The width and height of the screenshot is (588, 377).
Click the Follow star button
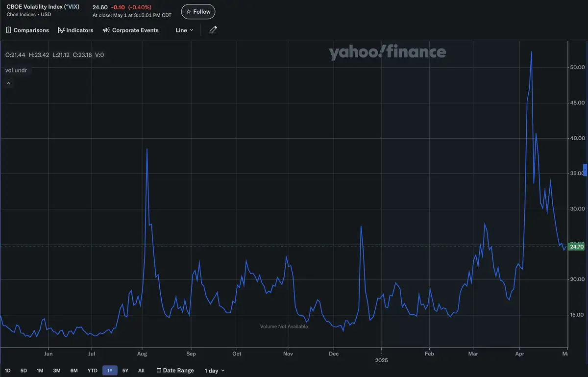198,12
